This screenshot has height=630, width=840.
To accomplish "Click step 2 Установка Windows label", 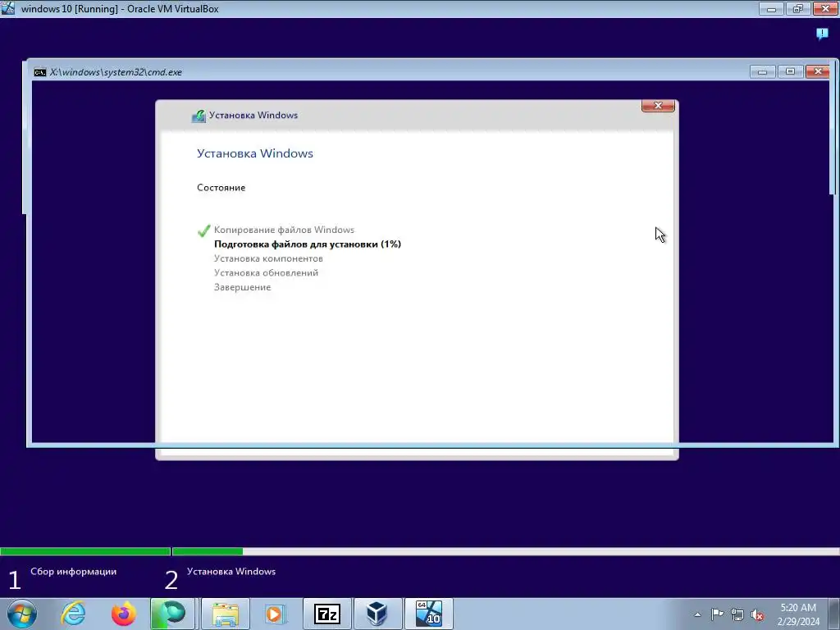I will click(x=231, y=572).
